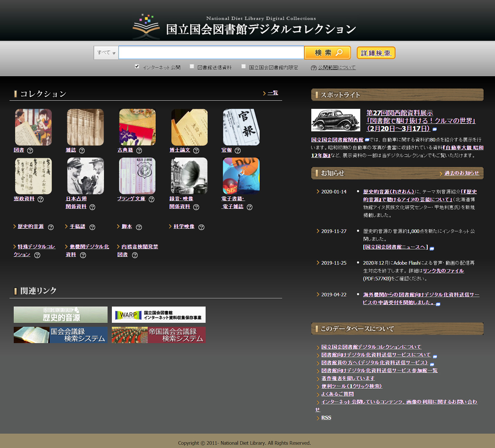Image resolution: width=495 pixels, height=448 pixels.
Task: Open the 歴史的音源 collection link
Action: click(x=31, y=226)
